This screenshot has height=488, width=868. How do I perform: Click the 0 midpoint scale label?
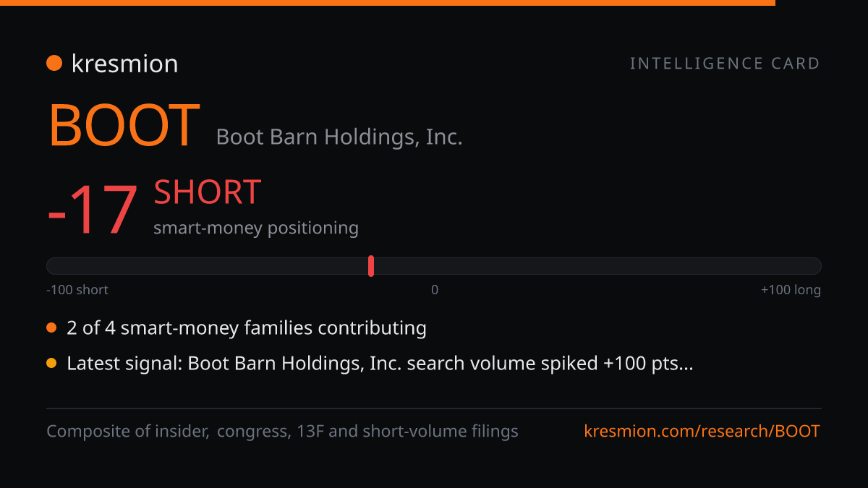(435, 290)
